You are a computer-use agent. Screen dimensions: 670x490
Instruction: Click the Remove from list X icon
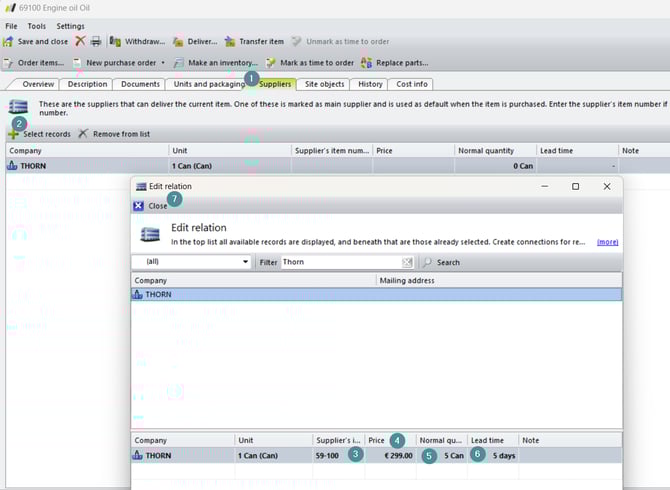tap(83, 134)
